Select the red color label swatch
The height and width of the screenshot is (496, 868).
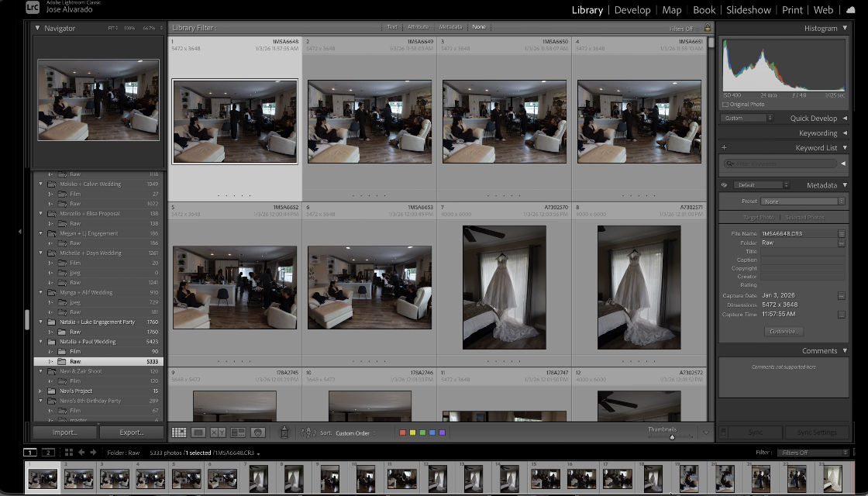(x=402, y=432)
